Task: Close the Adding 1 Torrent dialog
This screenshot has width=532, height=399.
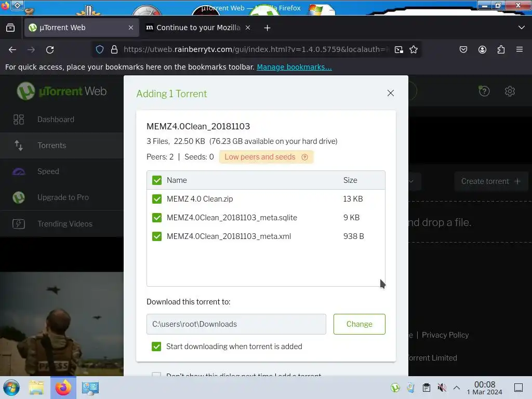Action: coord(391,93)
